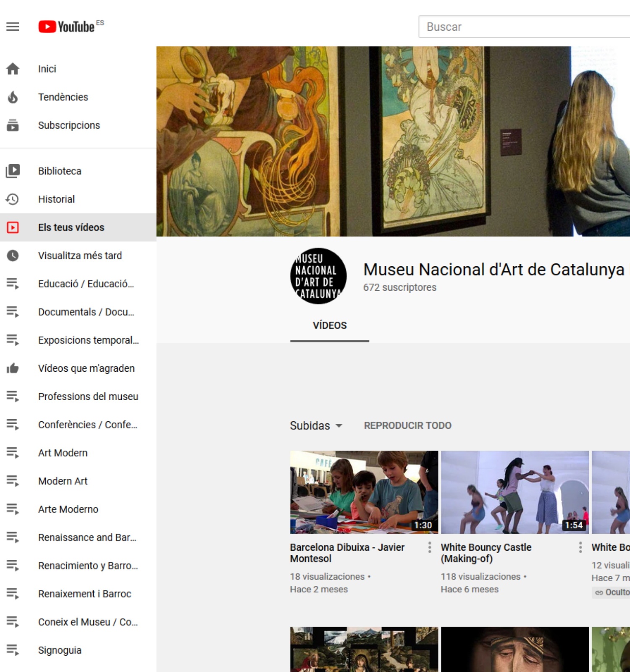
Task: Click the Biblioteca library icon
Action: point(13,171)
